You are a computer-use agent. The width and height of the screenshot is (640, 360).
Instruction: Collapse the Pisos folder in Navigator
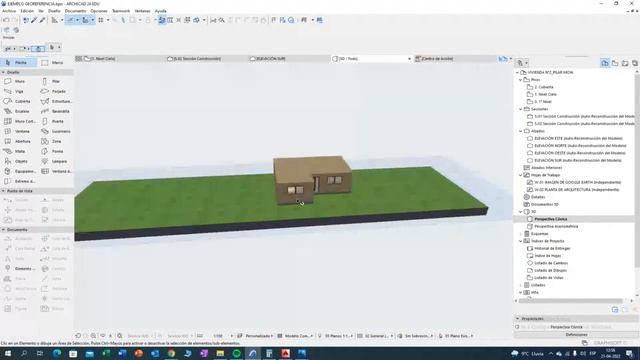coord(521,80)
